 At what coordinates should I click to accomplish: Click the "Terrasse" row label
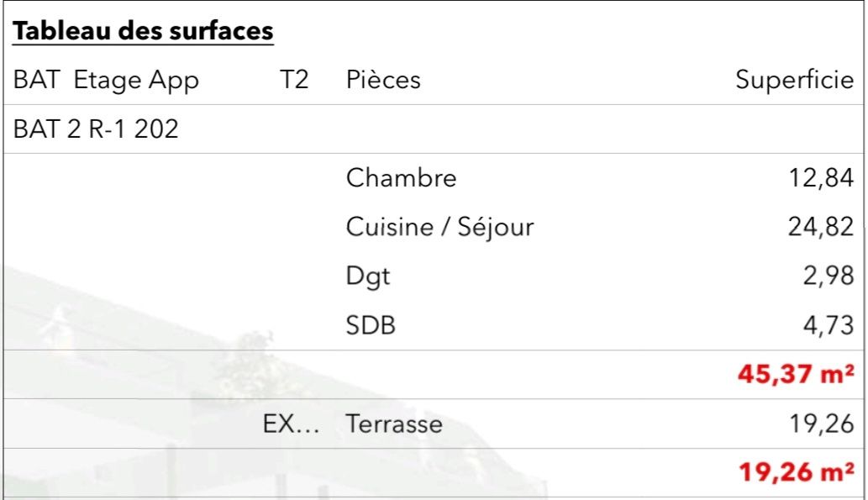pyautogui.click(x=394, y=424)
